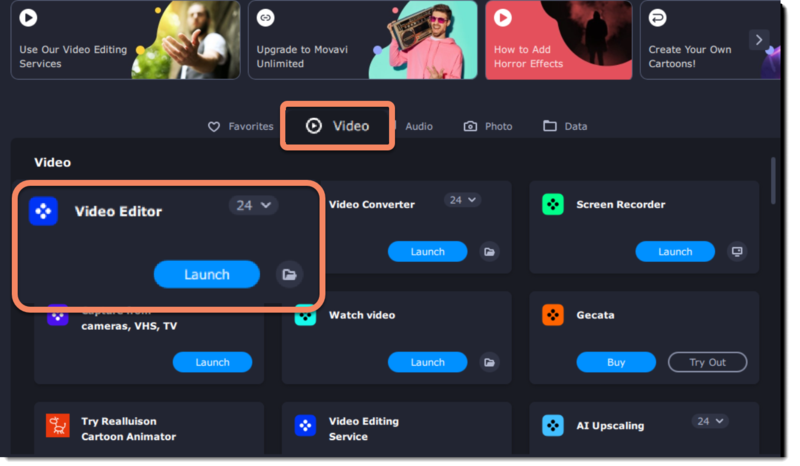This screenshot has width=800, height=466.
Task: Open Use Our Video Editing Services banner
Action: point(126,40)
